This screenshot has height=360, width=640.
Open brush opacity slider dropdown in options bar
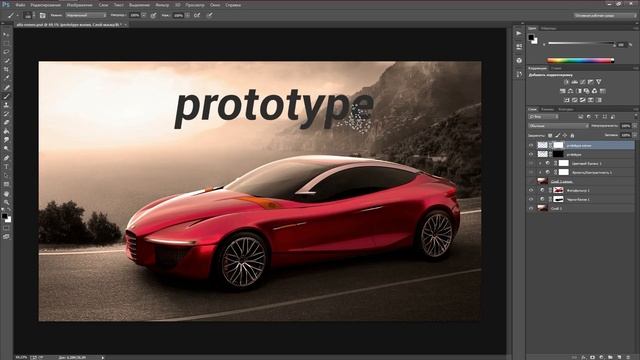(144, 15)
